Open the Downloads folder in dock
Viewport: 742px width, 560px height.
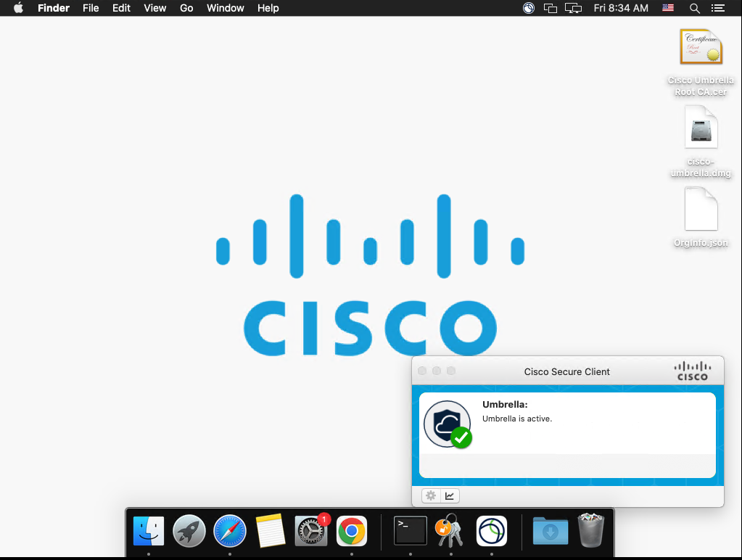[x=551, y=531]
